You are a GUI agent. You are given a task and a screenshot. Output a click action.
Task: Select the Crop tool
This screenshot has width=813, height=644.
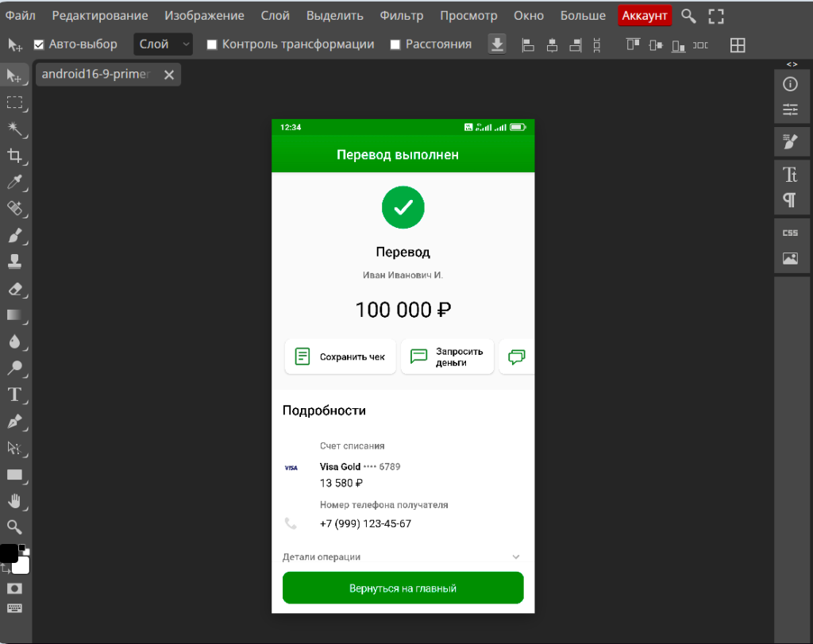[14, 155]
